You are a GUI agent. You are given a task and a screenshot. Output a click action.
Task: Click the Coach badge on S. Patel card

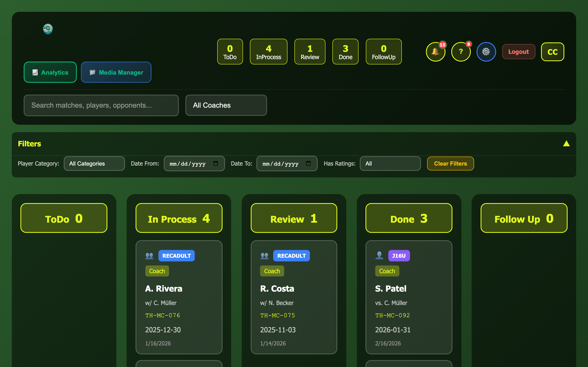(387, 271)
